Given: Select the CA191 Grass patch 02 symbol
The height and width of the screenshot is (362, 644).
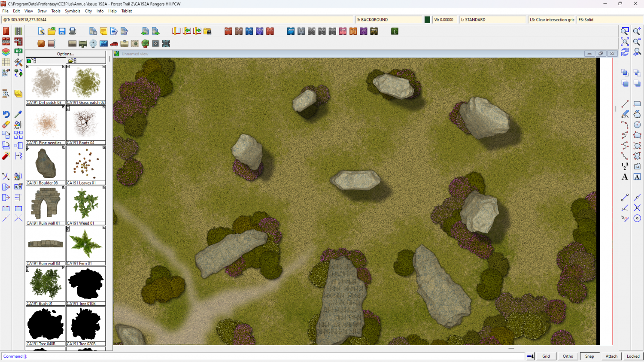Looking at the screenshot, I should [86, 85].
